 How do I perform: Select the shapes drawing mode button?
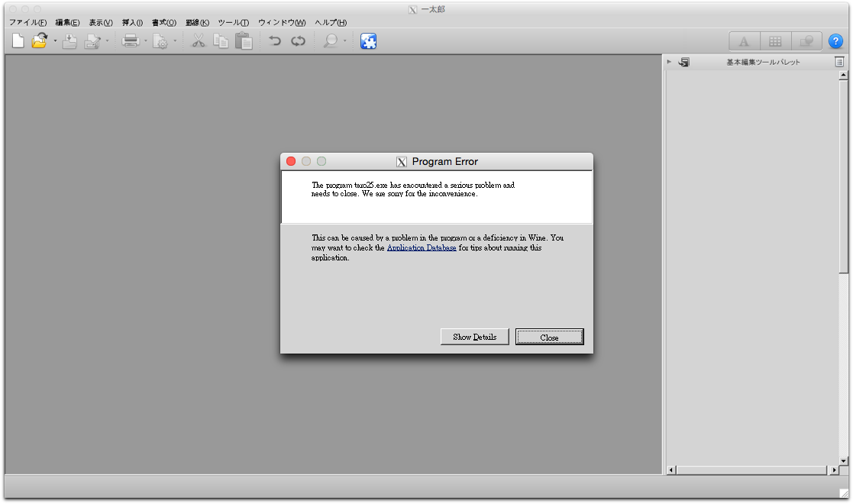[806, 41]
